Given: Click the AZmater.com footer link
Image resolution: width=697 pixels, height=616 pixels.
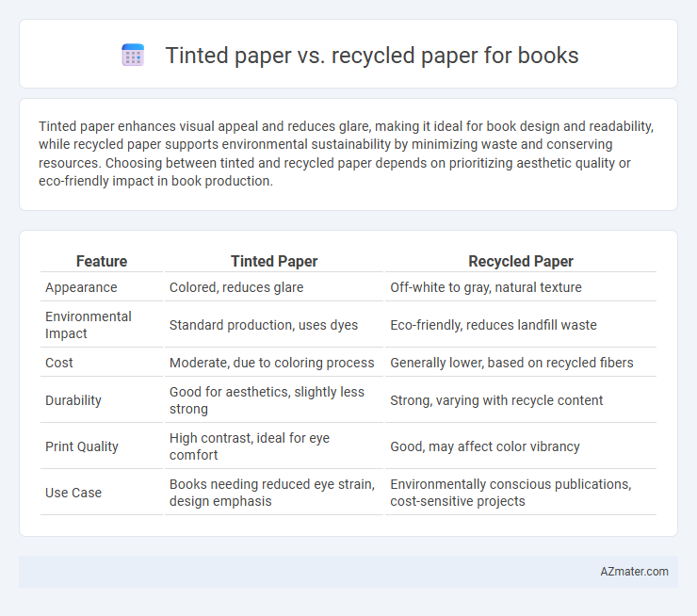Looking at the screenshot, I should (x=634, y=572).
